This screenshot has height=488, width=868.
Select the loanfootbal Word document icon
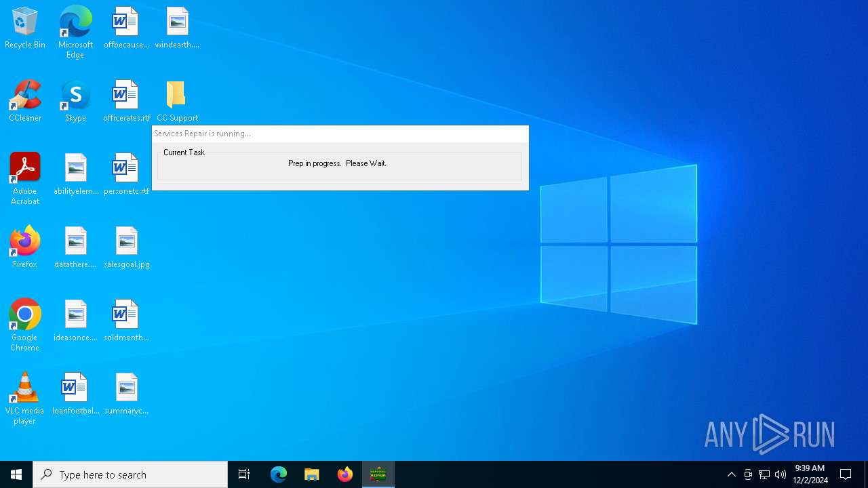click(x=75, y=394)
